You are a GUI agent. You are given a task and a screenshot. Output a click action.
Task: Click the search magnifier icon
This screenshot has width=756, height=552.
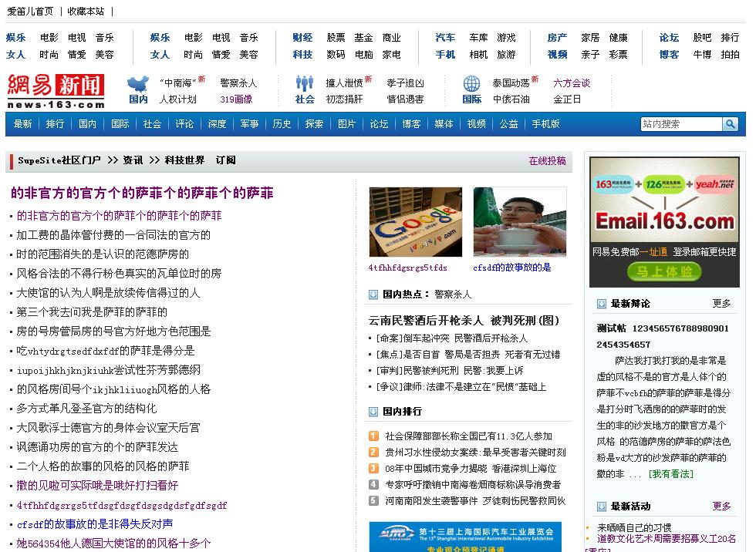(x=731, y=124)
